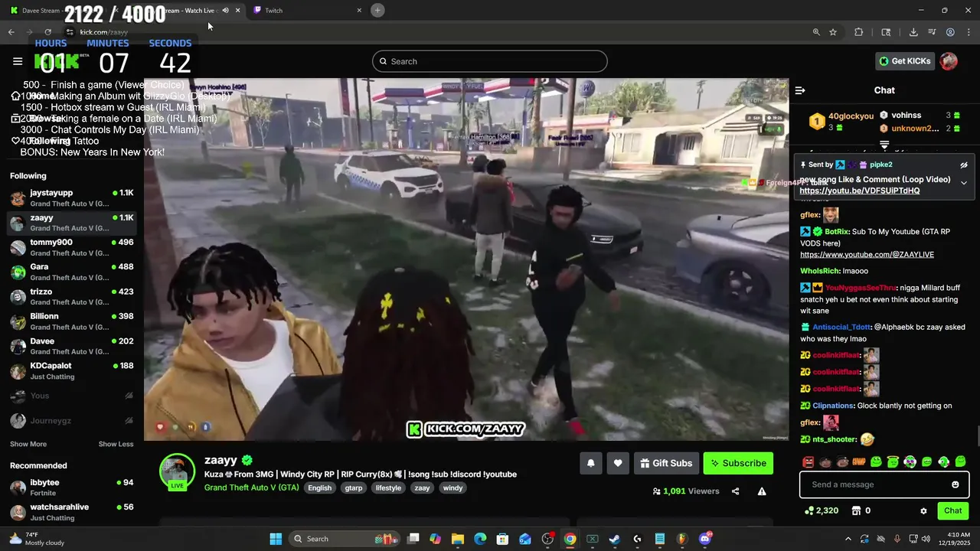This screenshot has height=551, width=980.
Task: Open pinned YouTube link youtu.be/VDFSUlPTdHQ
Action: tap(860, 191)
